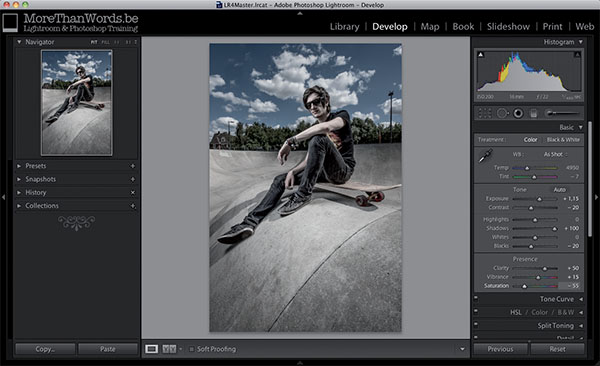The image size is (600, 366).
Task: Open the Book module
Action: pyautogui.click(x=463, y=26)
